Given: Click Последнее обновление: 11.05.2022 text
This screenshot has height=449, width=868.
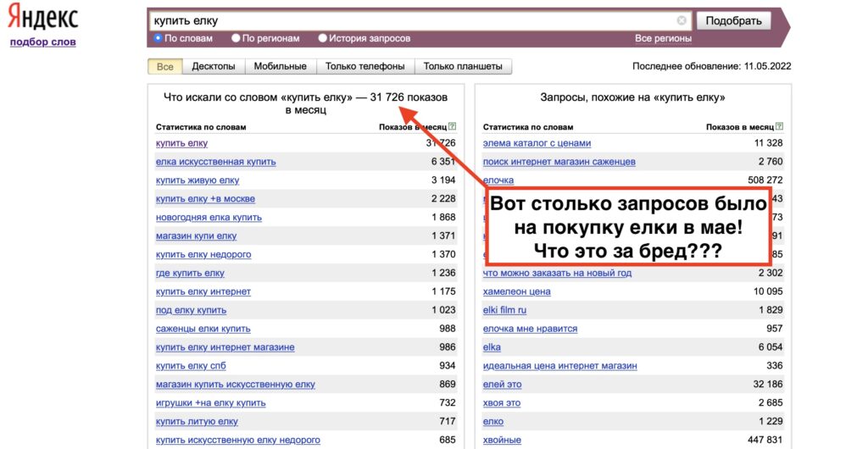Looking at the screenshot, I should 712,66.
